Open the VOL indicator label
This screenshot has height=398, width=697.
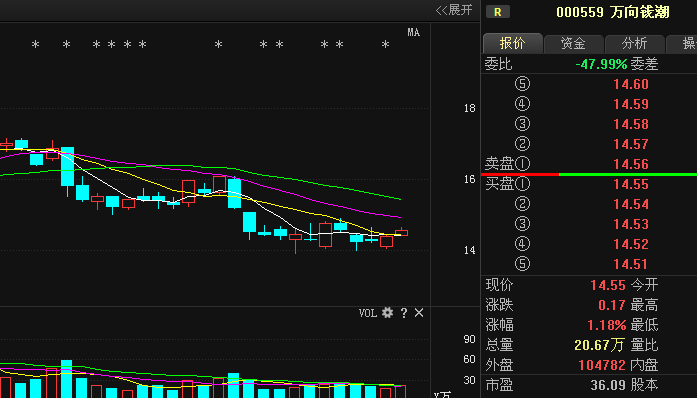[x=368, y=313]
